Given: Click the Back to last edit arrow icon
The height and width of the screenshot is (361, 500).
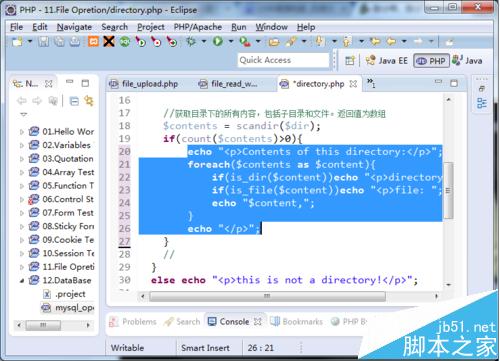Looking at the screenshot, I should 375,42.
